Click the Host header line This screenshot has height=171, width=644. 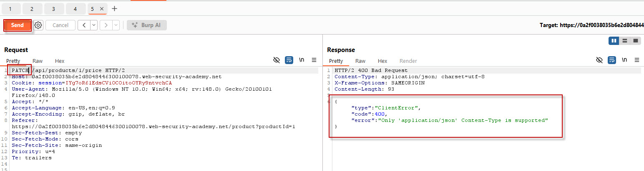116,77
